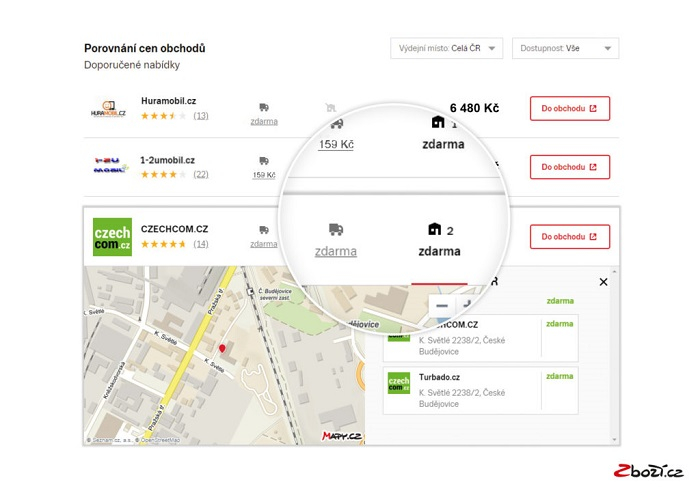Open the Výdejní místo dropdown
The image size is (700, 493).
pyautogui.click(x=446, y=49)
